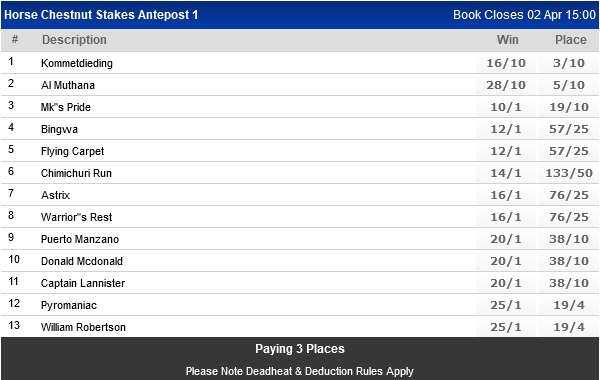Click the Puerto Manzano runner name
The height and width of the screenshot is (380, 600).
click(80, 239)
